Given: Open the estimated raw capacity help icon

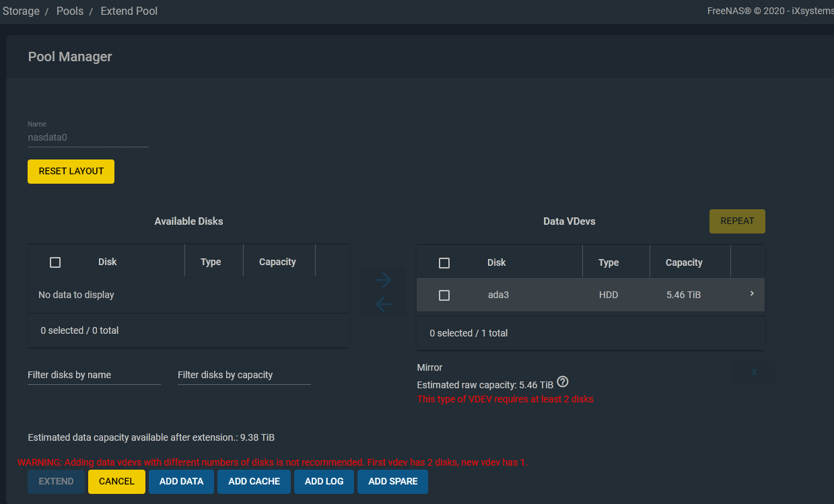Looking at the screenshot, I should 563,382.
